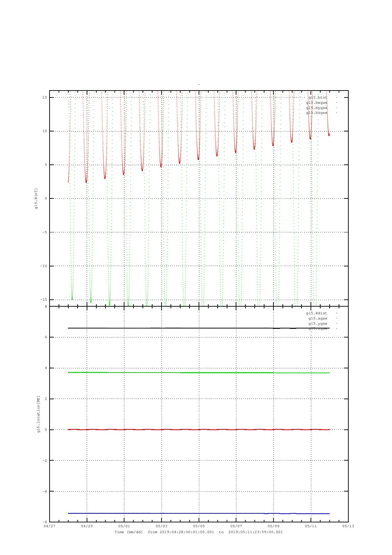Viewport: 392px width, 555px height.
Task: Click the -6 tick on lower plot axis
Action: pos(44,522)
